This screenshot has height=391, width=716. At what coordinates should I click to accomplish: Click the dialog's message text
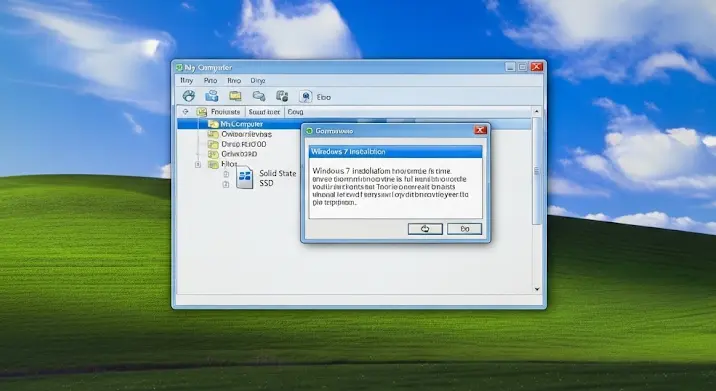(390, 186)
